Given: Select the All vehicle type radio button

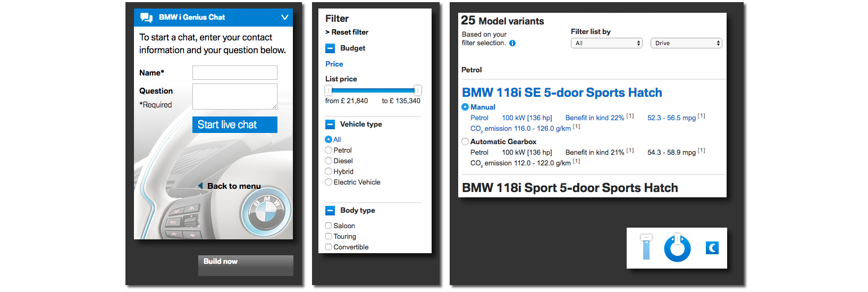Looking at the screenshot, I should pos(328,139).
